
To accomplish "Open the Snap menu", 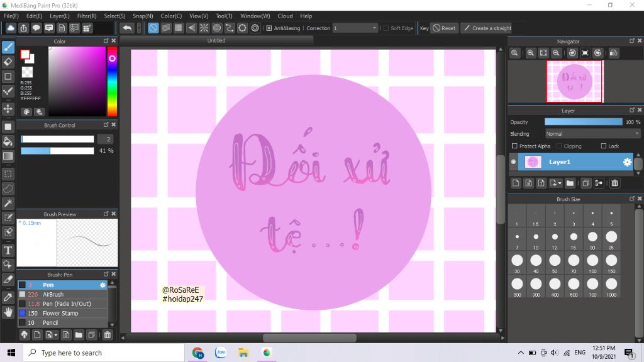I will (143, 16).
